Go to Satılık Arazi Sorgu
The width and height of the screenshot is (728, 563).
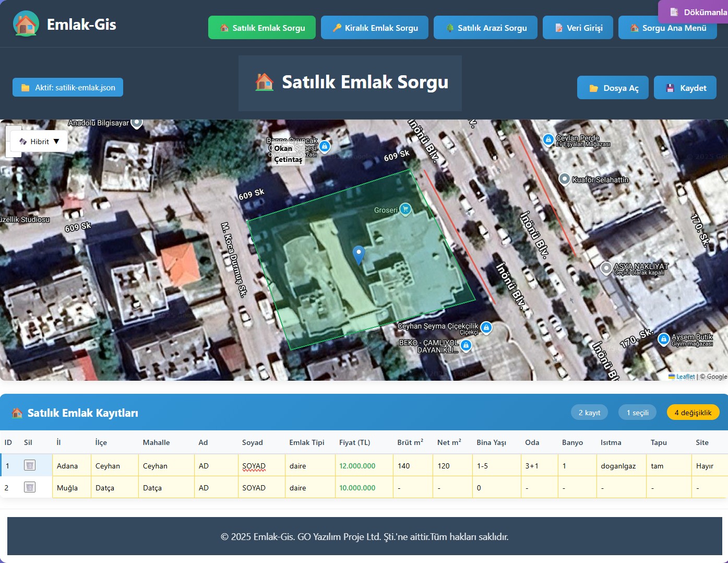(486, 28)
